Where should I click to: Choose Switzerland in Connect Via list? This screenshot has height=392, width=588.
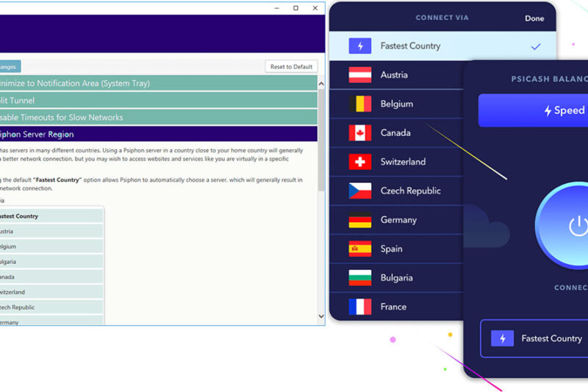396,162
